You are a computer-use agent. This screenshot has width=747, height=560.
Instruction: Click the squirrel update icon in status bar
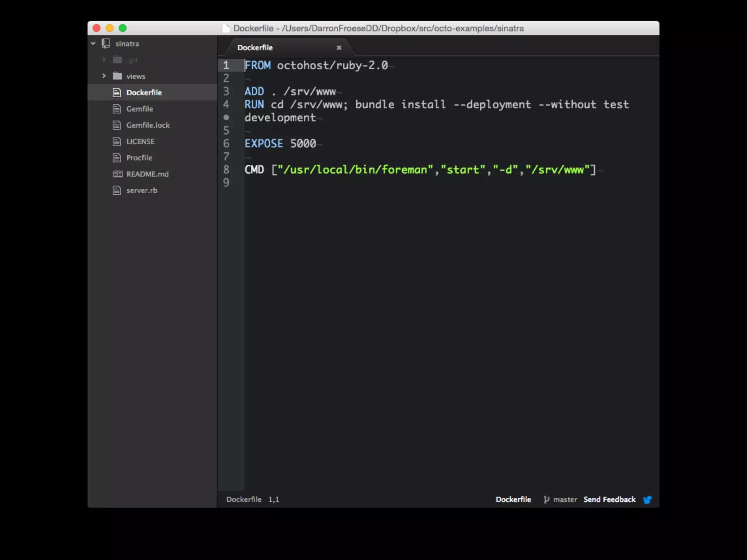647,499
